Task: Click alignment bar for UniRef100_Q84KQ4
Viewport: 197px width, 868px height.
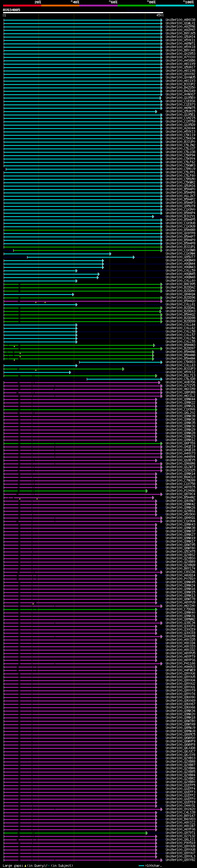Action: tap(39, 294)
